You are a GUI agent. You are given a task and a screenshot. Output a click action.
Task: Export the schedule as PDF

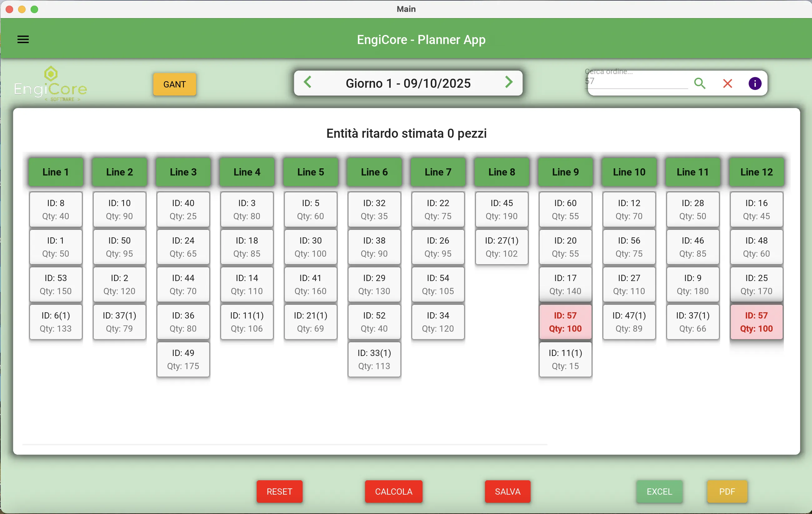click(x=727, y=492)
